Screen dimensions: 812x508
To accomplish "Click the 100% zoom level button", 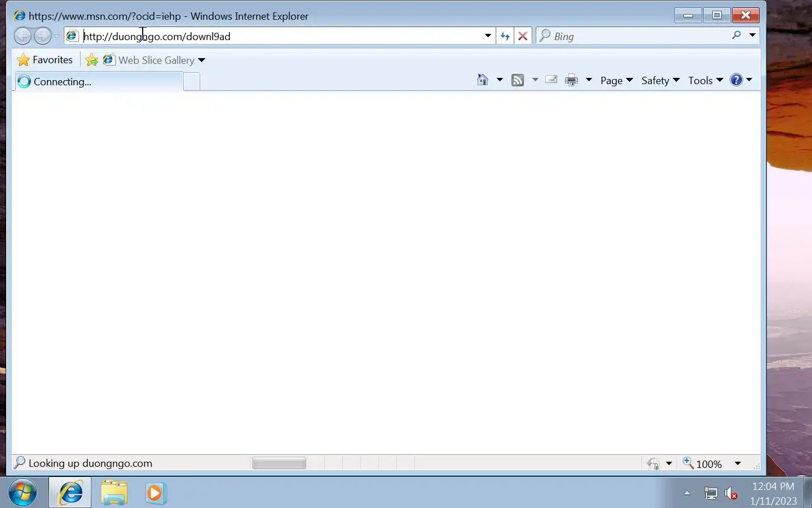I will pos(703,463).
